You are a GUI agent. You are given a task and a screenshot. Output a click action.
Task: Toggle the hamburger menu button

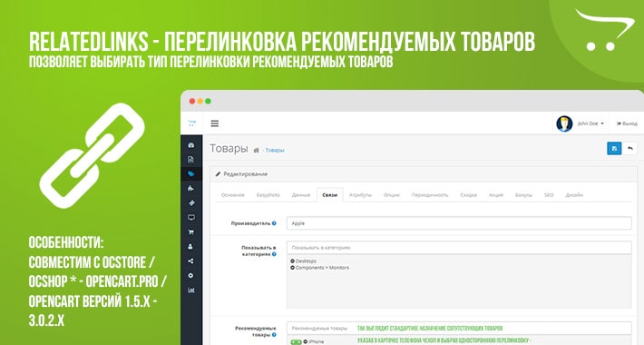point(214,123)
